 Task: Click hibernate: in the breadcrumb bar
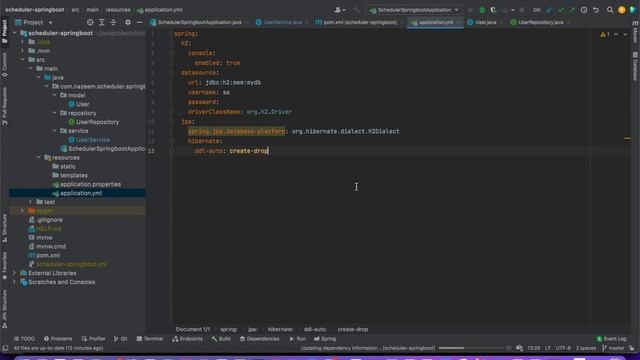[280, 329]
